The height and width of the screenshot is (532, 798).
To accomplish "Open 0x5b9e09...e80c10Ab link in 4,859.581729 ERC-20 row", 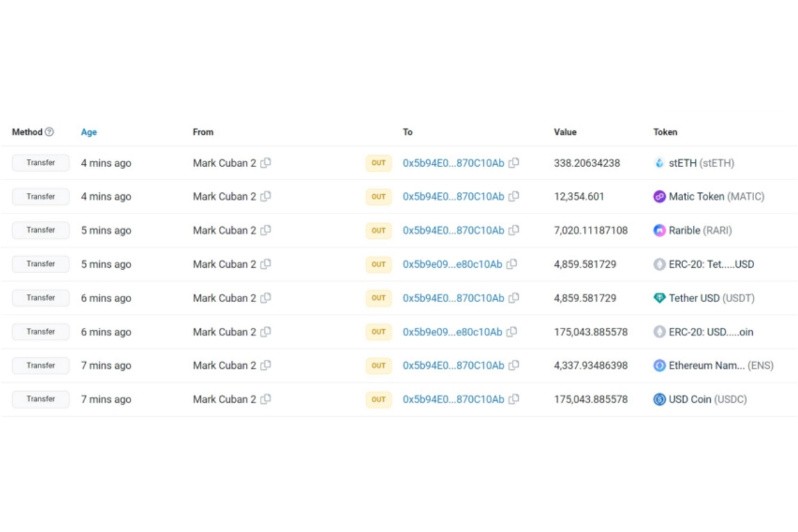I will point(452,264).
